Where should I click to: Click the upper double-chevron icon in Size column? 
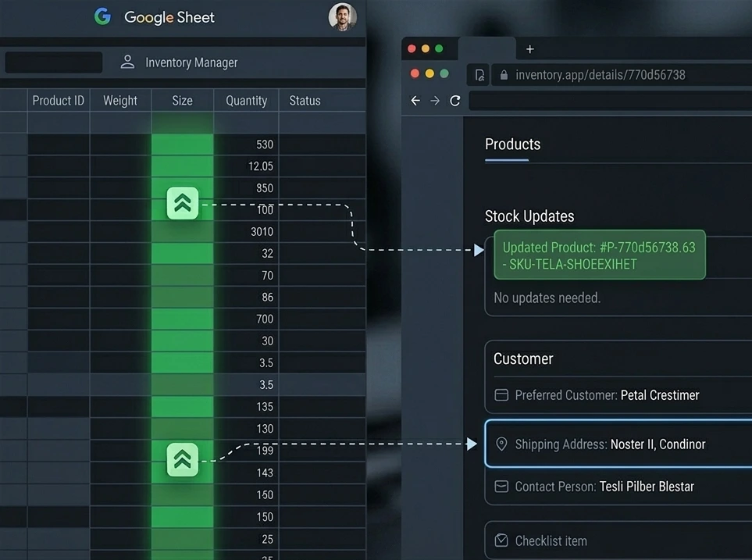coord(183,204)
